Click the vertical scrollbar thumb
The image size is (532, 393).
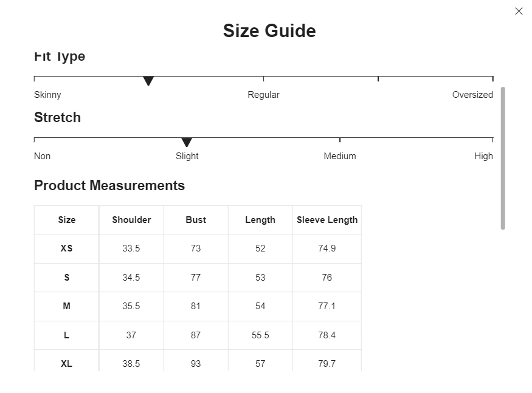[503, 158]
